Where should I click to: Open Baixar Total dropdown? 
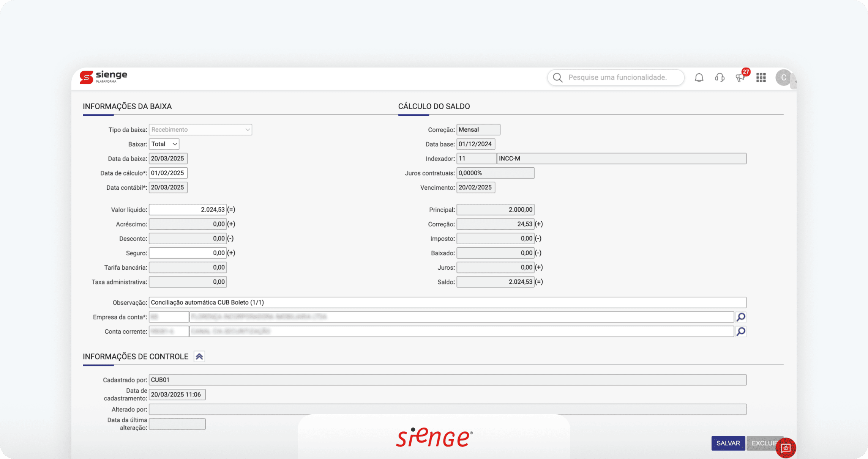[164, 144]
